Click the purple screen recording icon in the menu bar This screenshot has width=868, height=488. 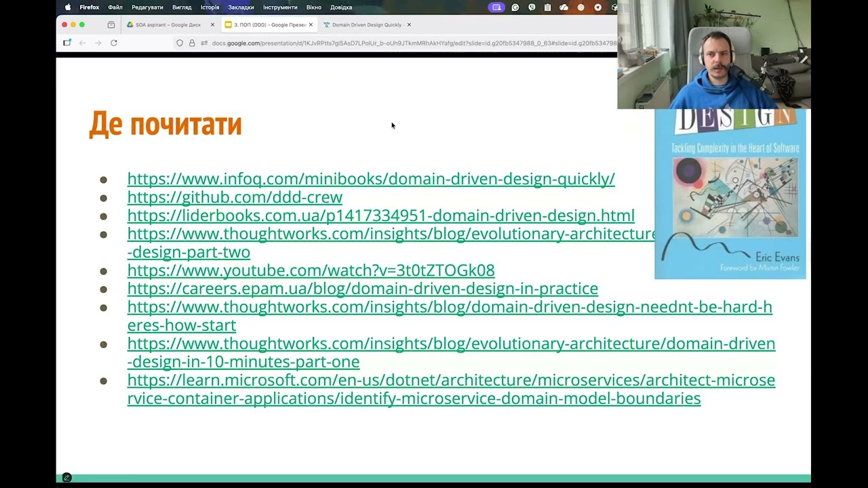coord(497,7)
